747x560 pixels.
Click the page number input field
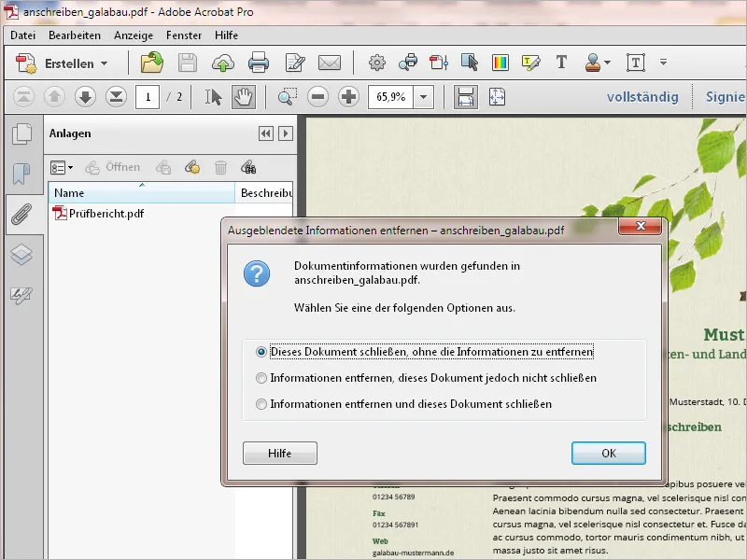coord(148,97)
